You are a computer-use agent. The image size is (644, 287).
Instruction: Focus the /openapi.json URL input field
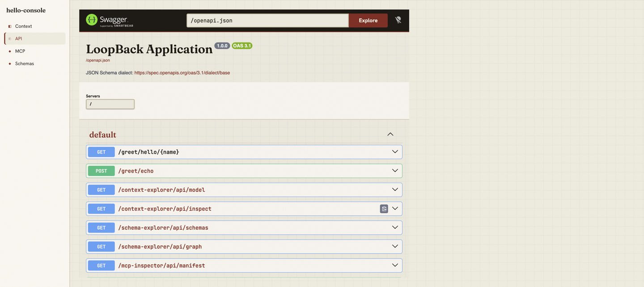tap(267, 20)
